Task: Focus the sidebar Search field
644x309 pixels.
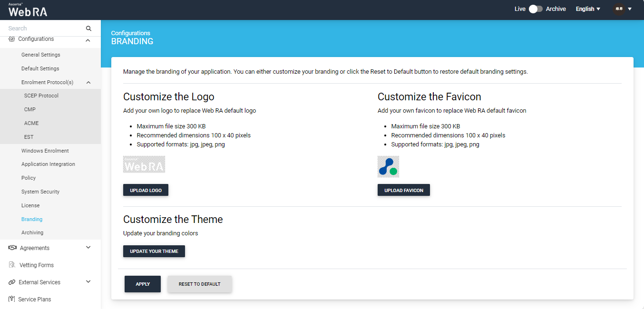Action: pyautogui.click(x=45, y=29)
